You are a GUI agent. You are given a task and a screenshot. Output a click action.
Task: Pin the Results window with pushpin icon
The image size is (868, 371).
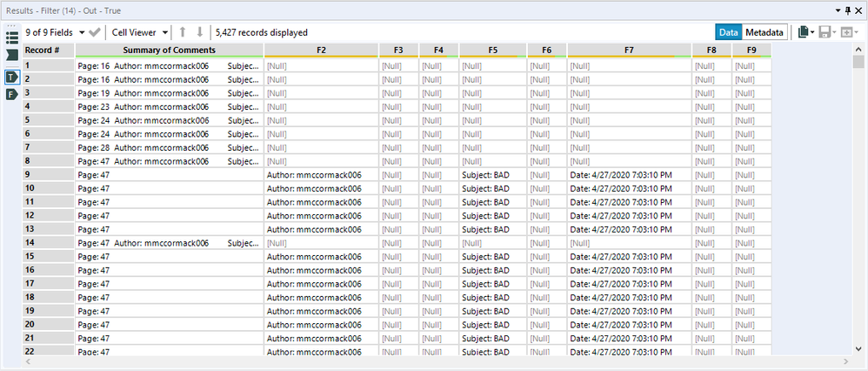click(x=847, y=10)
